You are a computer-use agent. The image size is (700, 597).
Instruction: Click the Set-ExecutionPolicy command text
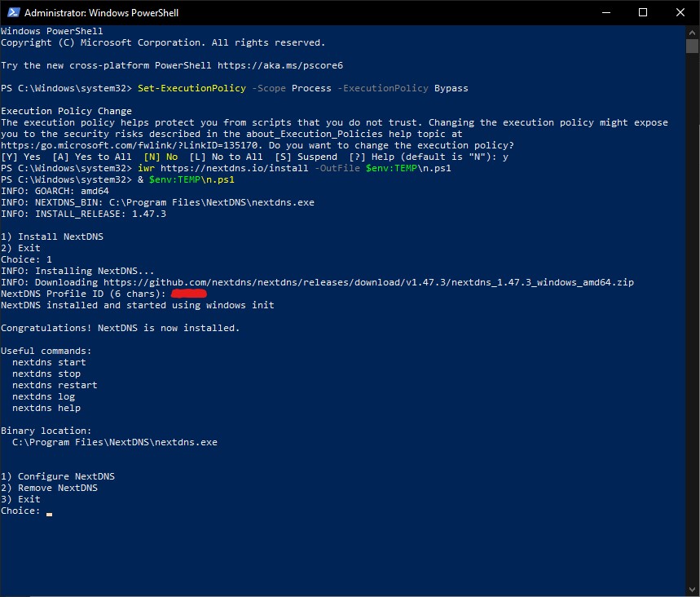point(192,88)
